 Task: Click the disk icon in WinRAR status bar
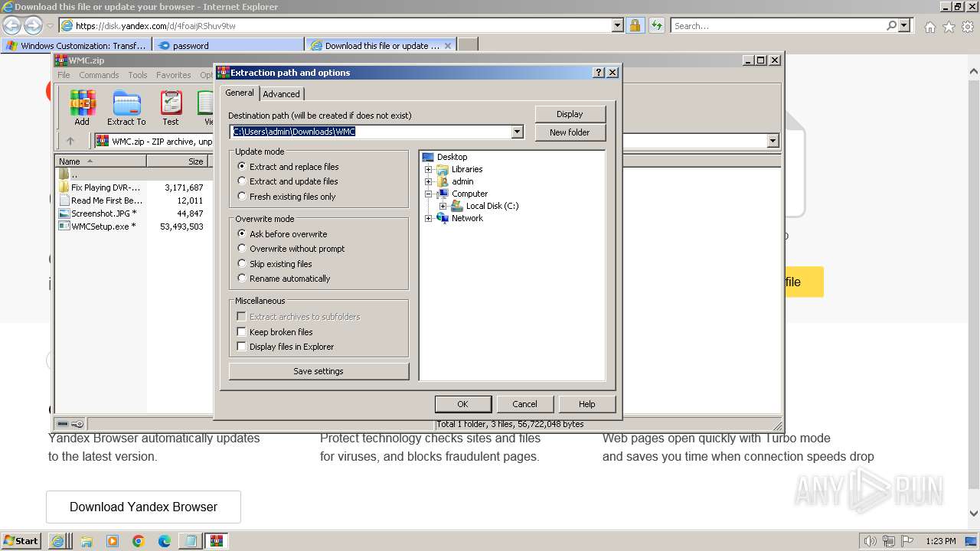coord(63,424)
